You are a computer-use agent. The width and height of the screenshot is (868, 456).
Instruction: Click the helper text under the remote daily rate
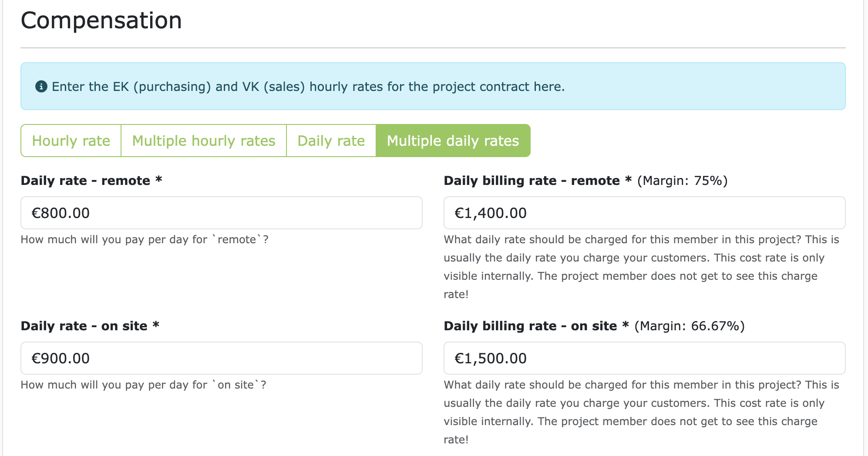tap(145, 239)
